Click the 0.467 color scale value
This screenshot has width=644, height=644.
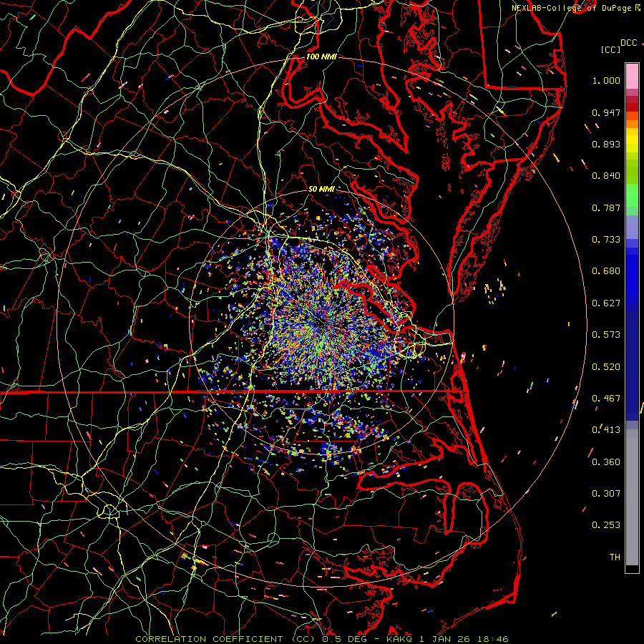(606, 399)
